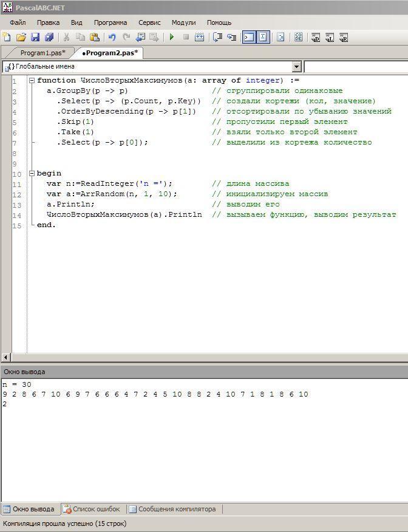Click the CODE templates icon
Screen dimensions: 408x532
pyautogui.click(x=299, y=37)
